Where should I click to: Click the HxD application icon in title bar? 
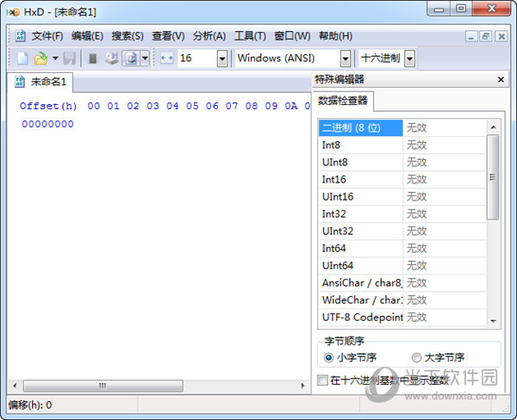tap(13, 12)
